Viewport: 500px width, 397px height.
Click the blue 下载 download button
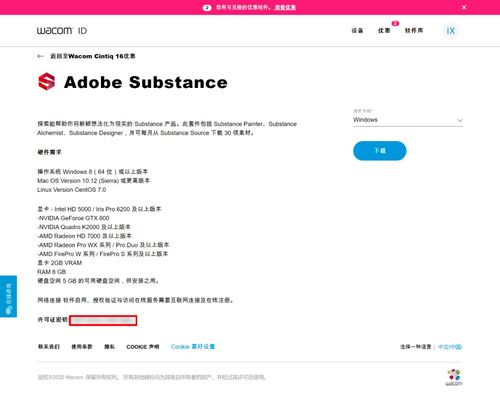point(380,151)
